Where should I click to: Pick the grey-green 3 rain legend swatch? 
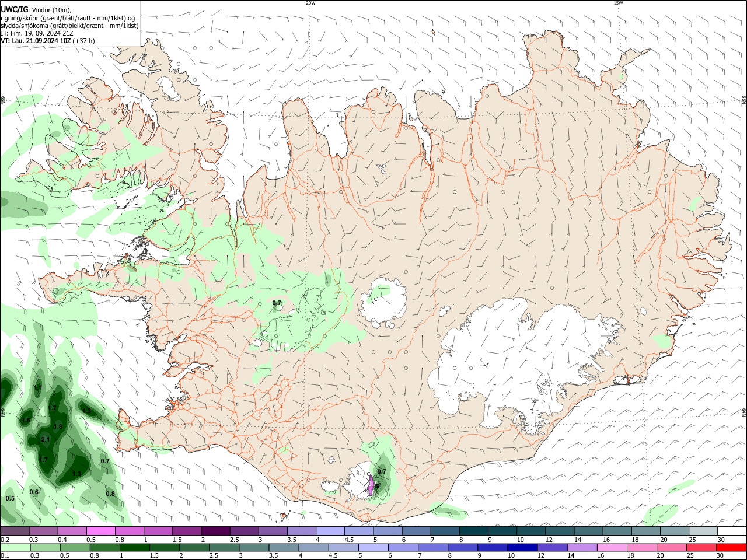tap(254, 547)
